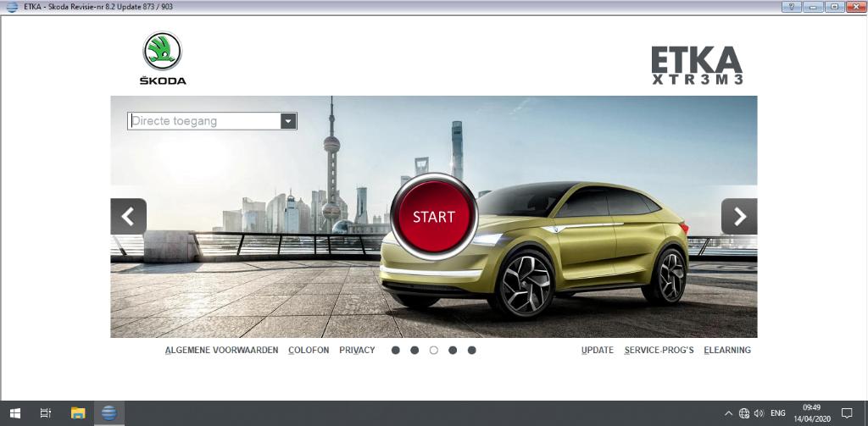Open Service-Prog's menu item
This screenshot has width=868, height=426.
click(659, 350)
